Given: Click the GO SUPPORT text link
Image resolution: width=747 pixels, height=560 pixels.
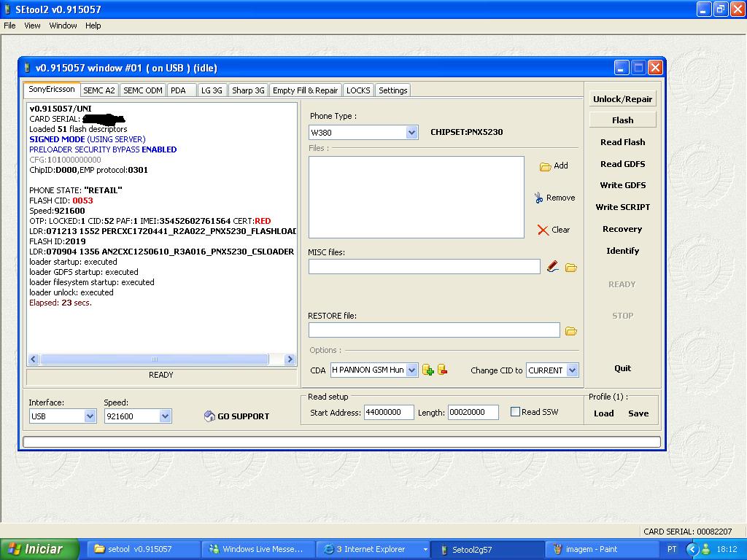Looking at the screenshot, I should pos(244,416).
